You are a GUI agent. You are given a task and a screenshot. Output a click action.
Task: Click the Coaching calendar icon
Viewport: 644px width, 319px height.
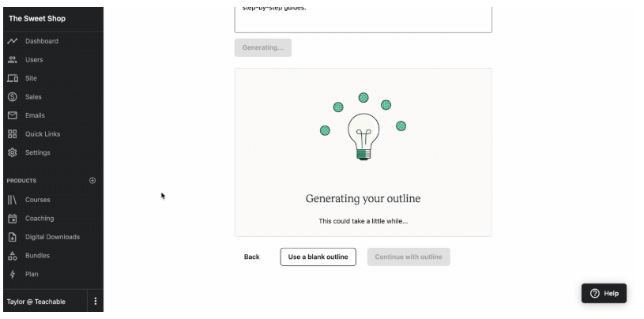click(13, 218)
